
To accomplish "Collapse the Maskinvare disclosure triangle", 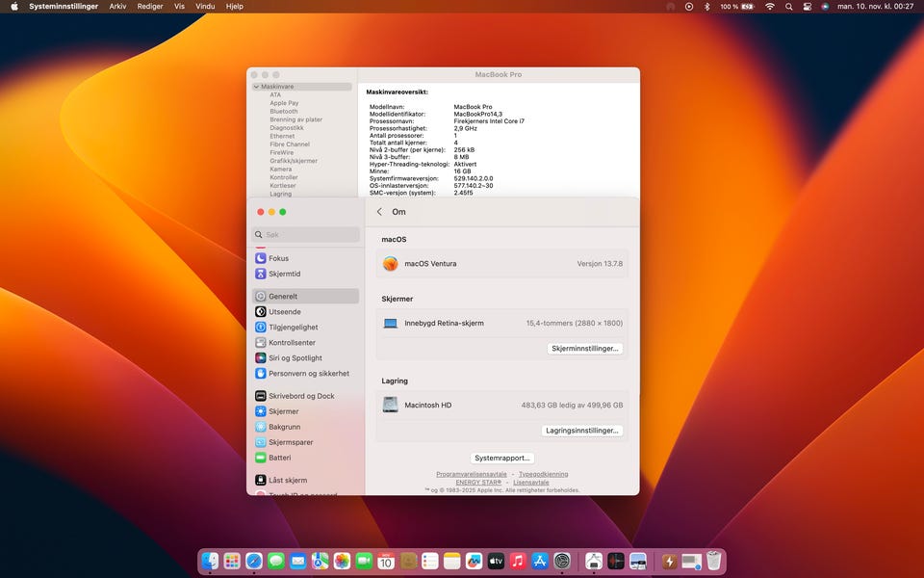I will [x=256, y=87].
